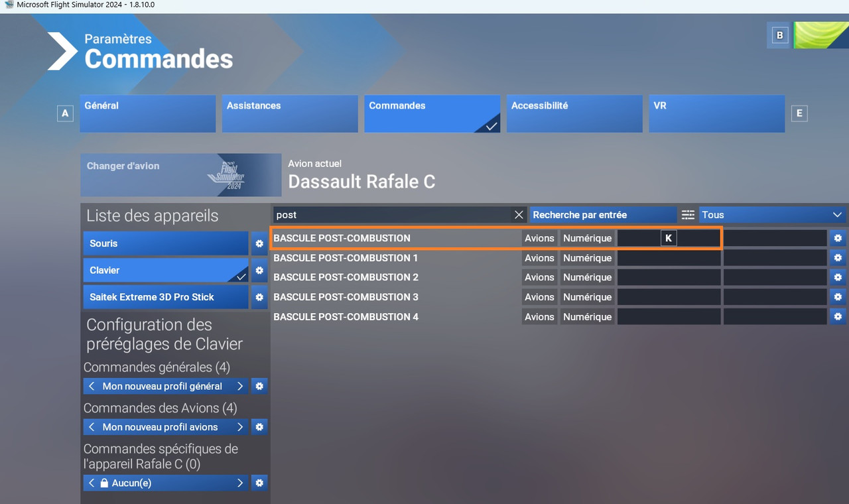Click gear on the BASCULE POST-COMBUSTION 1 row
The height and width of the screenshot is (504, 849).
coord(838,258)
